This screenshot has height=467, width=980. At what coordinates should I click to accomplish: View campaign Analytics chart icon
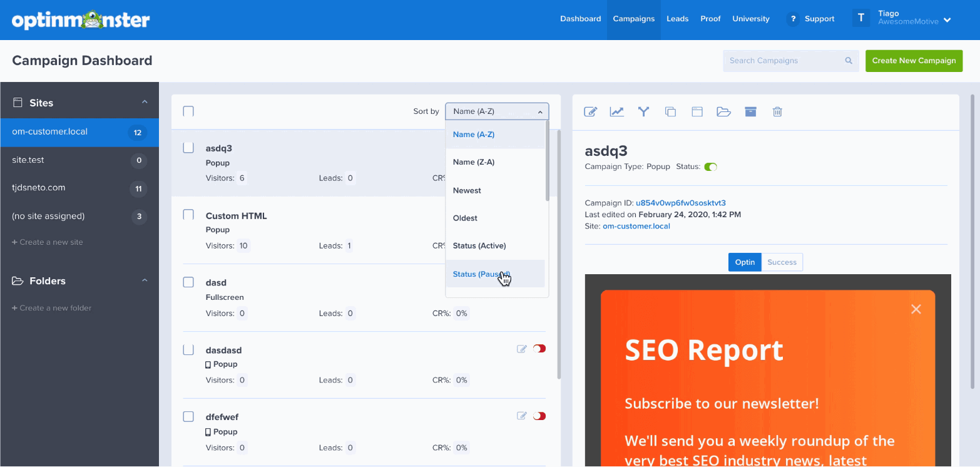pyautogui.click(x=616, y=111)
